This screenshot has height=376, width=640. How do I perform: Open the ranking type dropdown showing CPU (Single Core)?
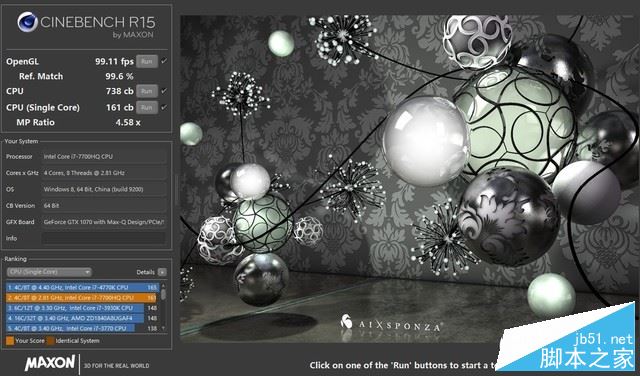tap(49, 272)
